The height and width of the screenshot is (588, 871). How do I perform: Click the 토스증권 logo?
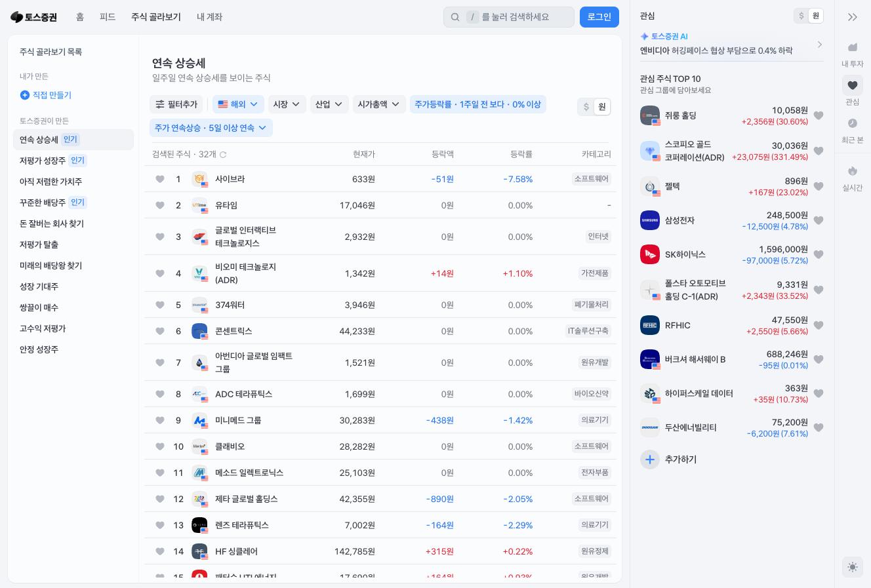coord(33,17)
